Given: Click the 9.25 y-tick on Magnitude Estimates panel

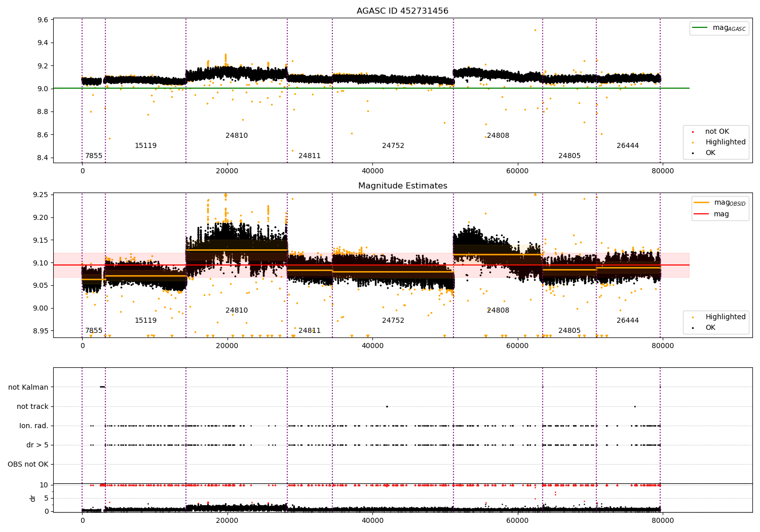Looking at the screenshot, I should click(x=41, y=195).
